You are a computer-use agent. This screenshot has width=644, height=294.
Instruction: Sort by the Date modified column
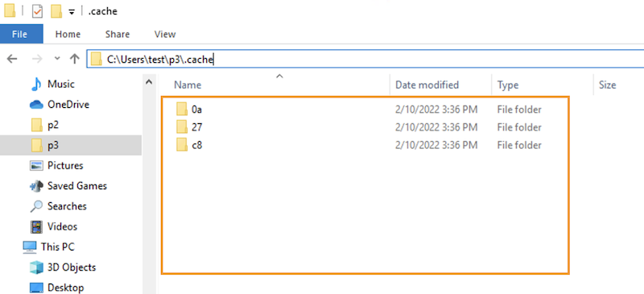[x=440, y=85]
